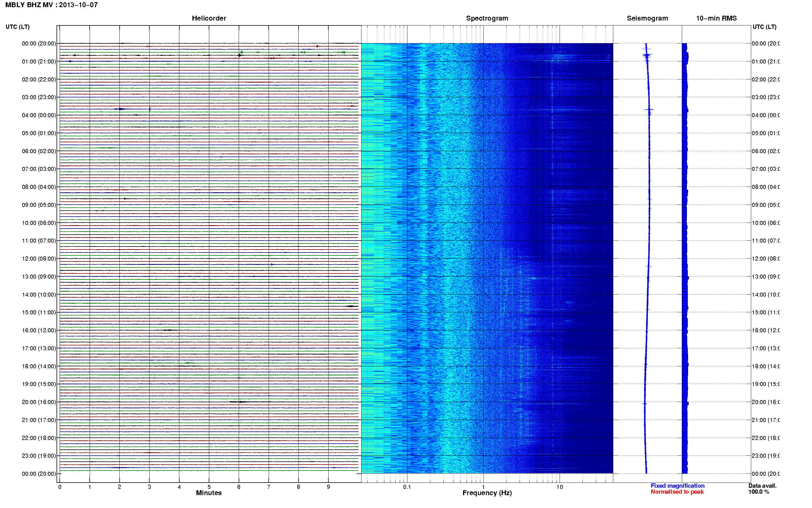Click the left 09:00 (05:00) time label

[39, 205]
